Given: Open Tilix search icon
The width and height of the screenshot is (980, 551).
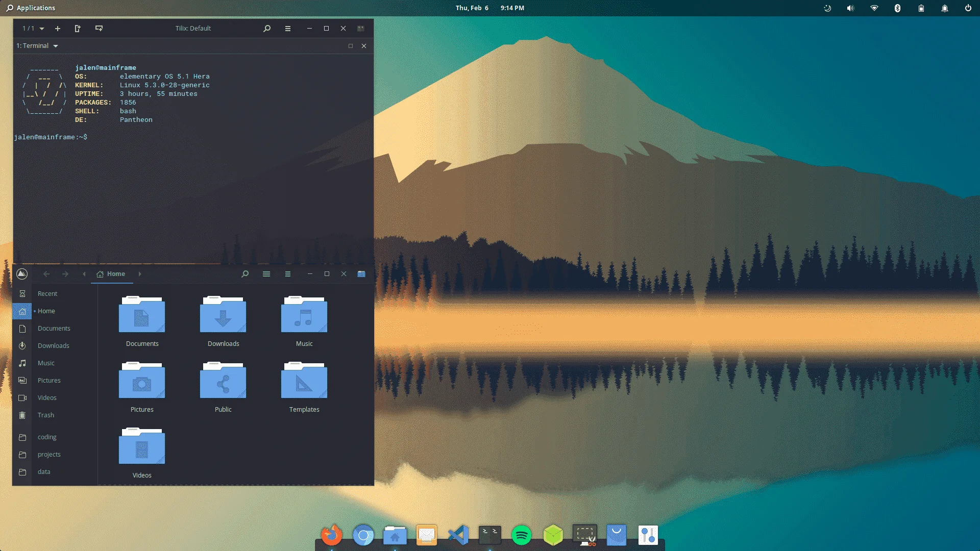Looking at the screenshot, I should tap(267, 29).
